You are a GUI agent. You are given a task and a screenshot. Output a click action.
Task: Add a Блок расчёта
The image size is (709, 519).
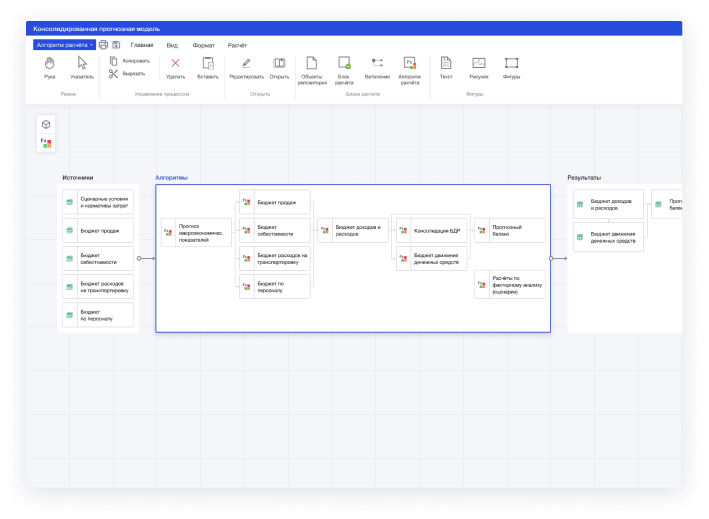point(344,71)
